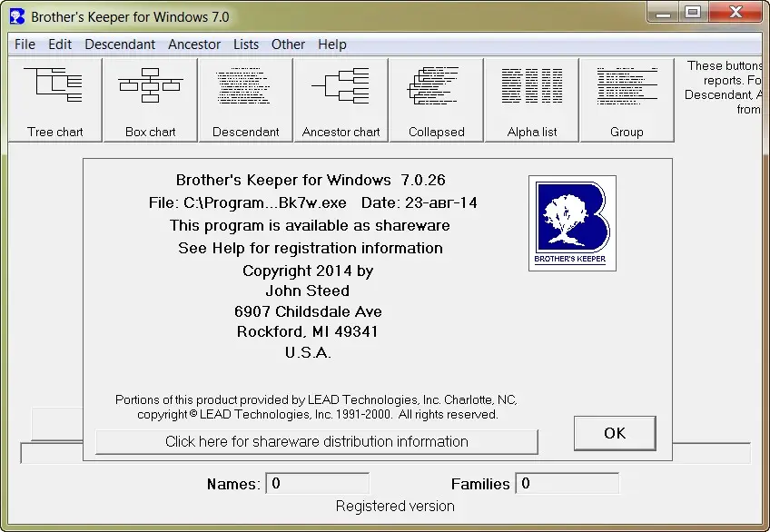
Task: Open the Box chart report
Action: [150, 100]
